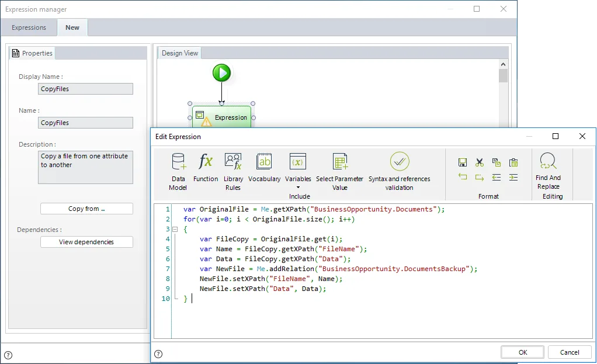The image size is (597, 364).
Task: Click NewFile.setXPath on line 8
Action: pyautogui.click(x=232, y=279)
